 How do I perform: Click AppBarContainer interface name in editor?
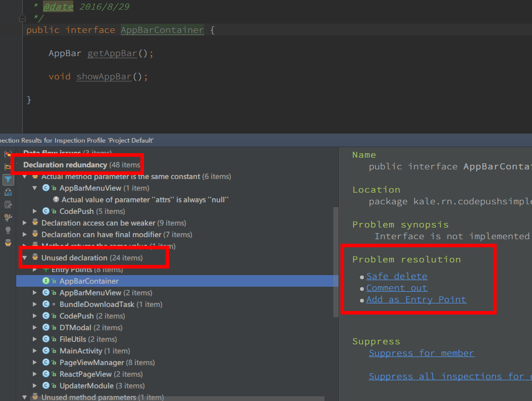[163, 30]
